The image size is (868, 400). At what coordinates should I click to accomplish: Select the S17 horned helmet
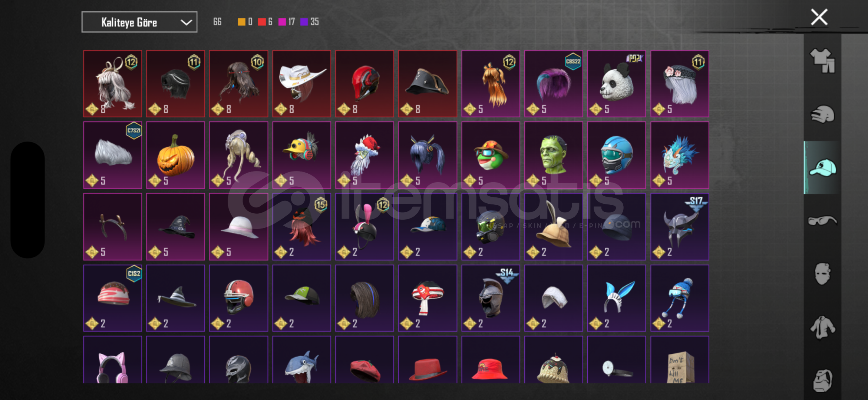pyautogui.click(x=680, y=227)
